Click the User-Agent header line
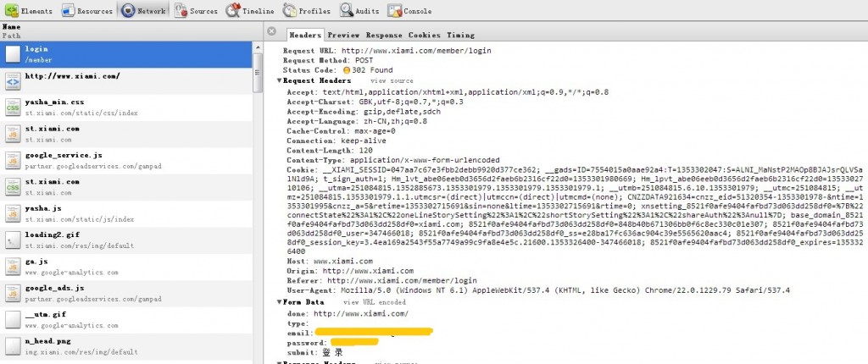The image size is (868, 364). [x=538, y=290]
